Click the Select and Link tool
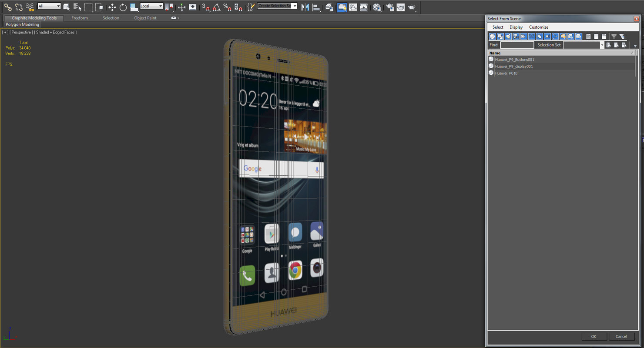This screenshot has width=644, height=348. point(8,7)
